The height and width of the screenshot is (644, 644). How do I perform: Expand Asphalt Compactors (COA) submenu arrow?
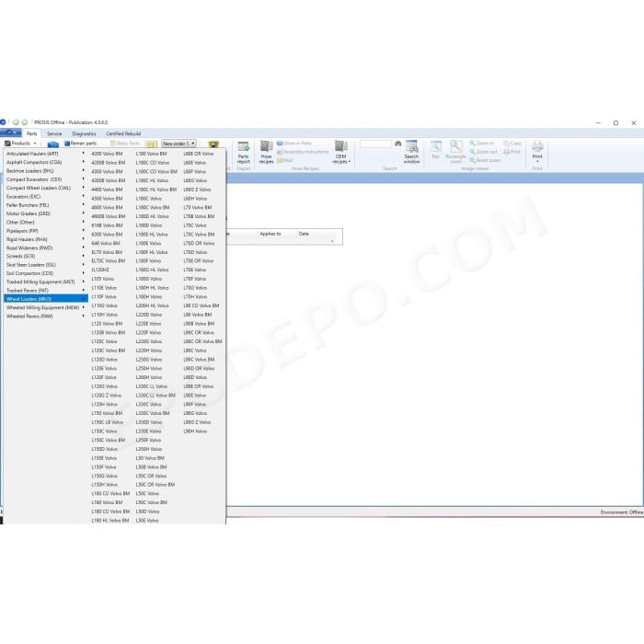pyautogui.click(x=84, y=162)
